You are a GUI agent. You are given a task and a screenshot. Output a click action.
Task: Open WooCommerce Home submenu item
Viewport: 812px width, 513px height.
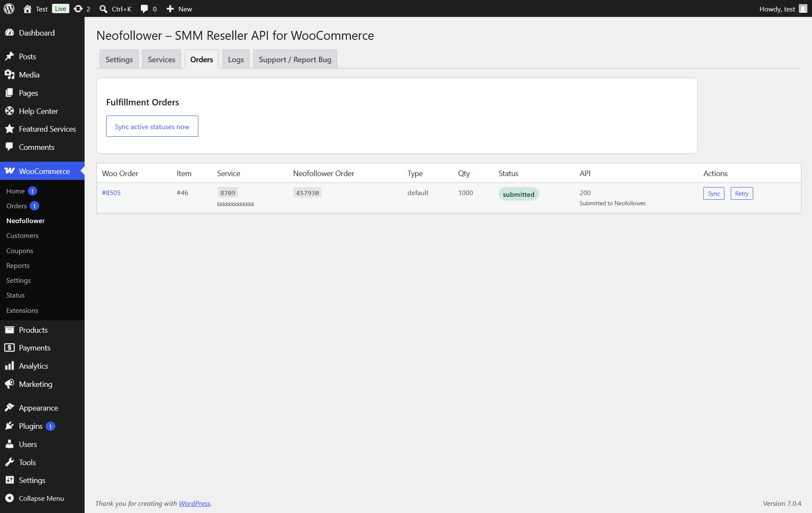pos(16,191)
